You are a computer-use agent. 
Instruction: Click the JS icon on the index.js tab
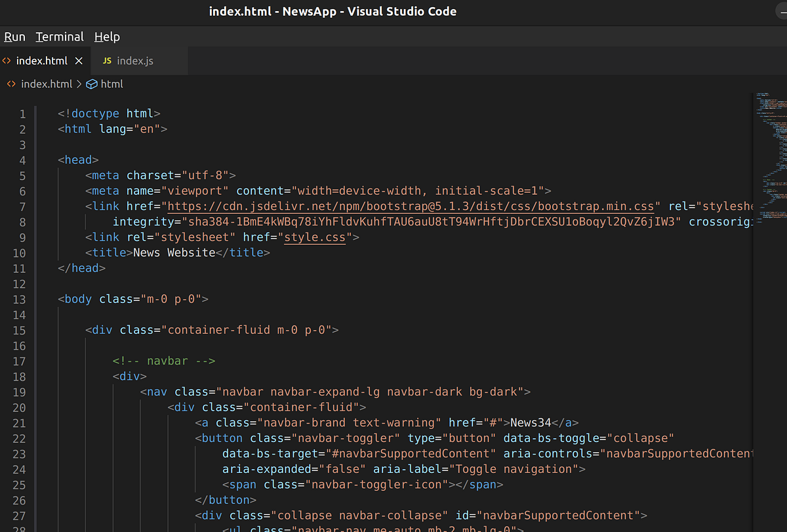coord(106,60)
